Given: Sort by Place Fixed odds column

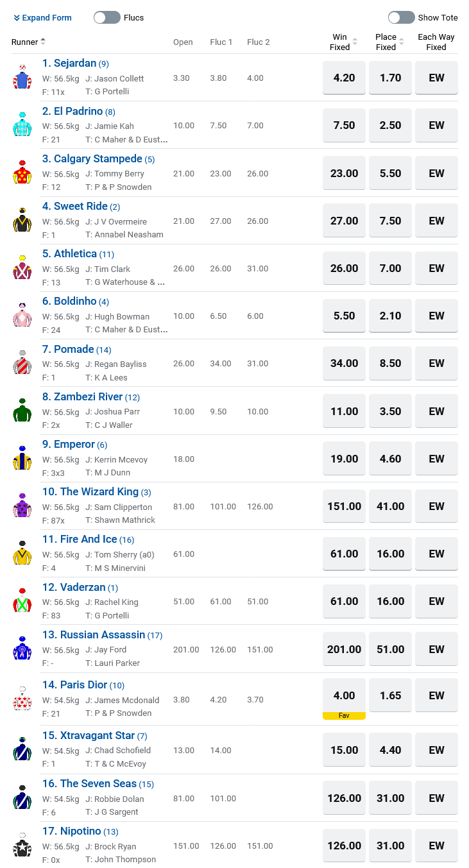Looking at the screenshot, I should click(x=401, y=42).
